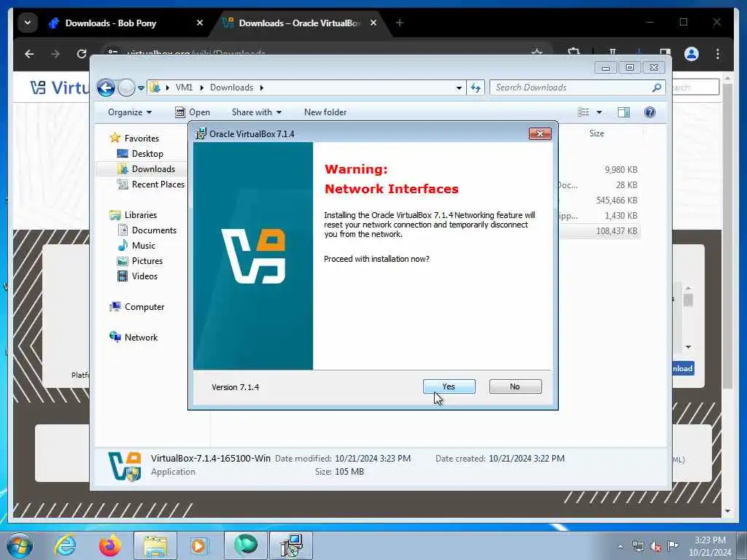Switch to the installer taskbar icon
The width and height of the screenshot is (747, 560).
click(x=291, y=545)
